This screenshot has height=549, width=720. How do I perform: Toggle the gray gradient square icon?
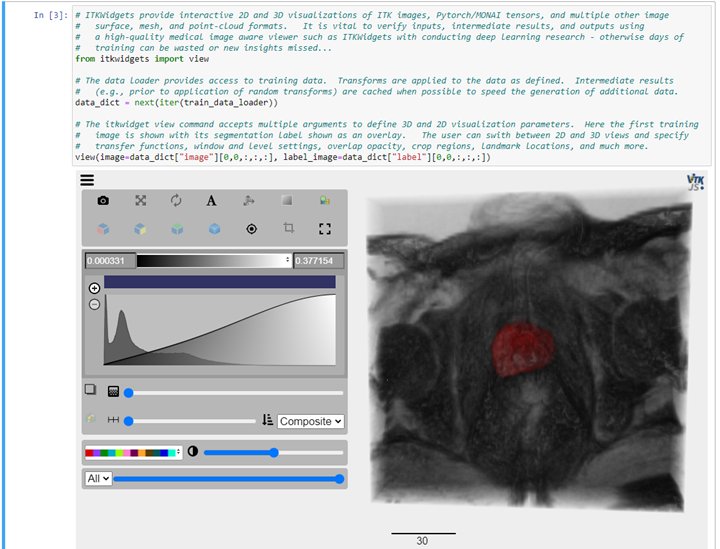point(287,200)
